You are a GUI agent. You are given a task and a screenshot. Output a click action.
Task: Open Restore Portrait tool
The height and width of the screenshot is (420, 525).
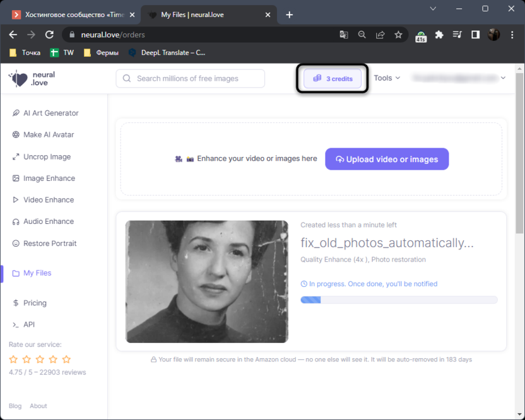(x=49, y=243)
